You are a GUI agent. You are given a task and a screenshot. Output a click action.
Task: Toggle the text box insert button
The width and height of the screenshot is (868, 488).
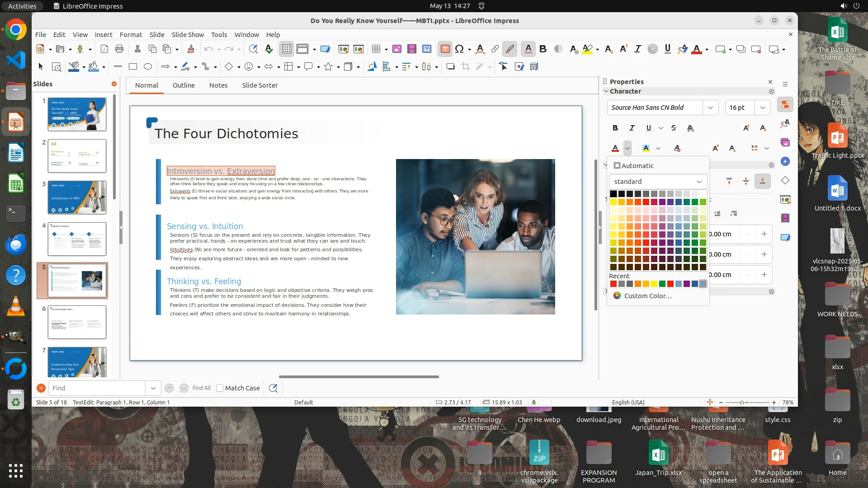click(x=445, y=49)
